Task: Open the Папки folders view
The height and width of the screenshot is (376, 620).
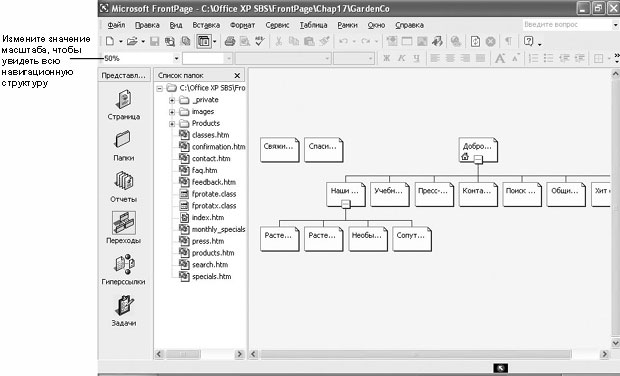Action: (124, 146)
